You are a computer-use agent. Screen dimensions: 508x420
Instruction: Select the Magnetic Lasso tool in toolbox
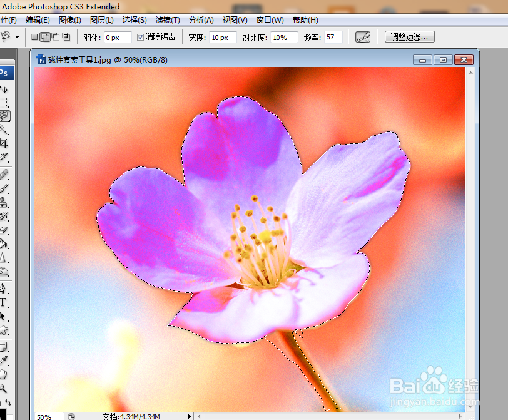pos(4,116)
